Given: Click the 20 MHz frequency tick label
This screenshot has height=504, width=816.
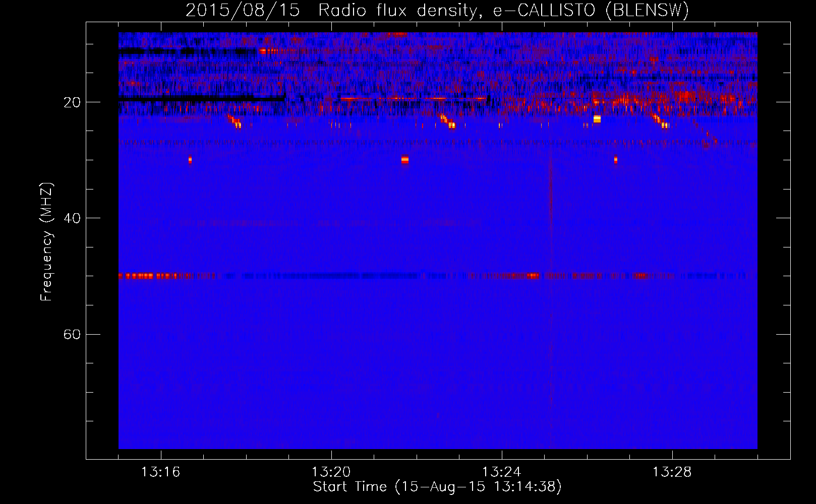Looking at the screenshot, I should (x=72, y=102).
